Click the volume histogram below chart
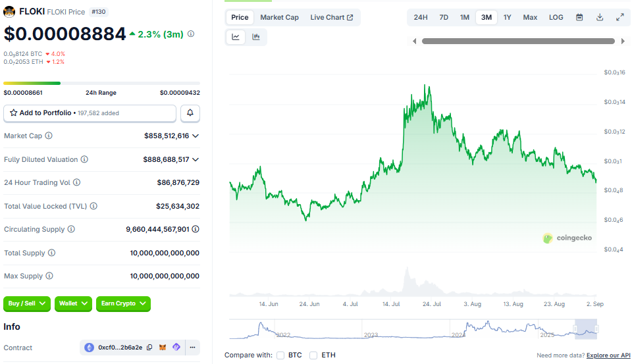 pyautogui.click(x=413, y=282)
